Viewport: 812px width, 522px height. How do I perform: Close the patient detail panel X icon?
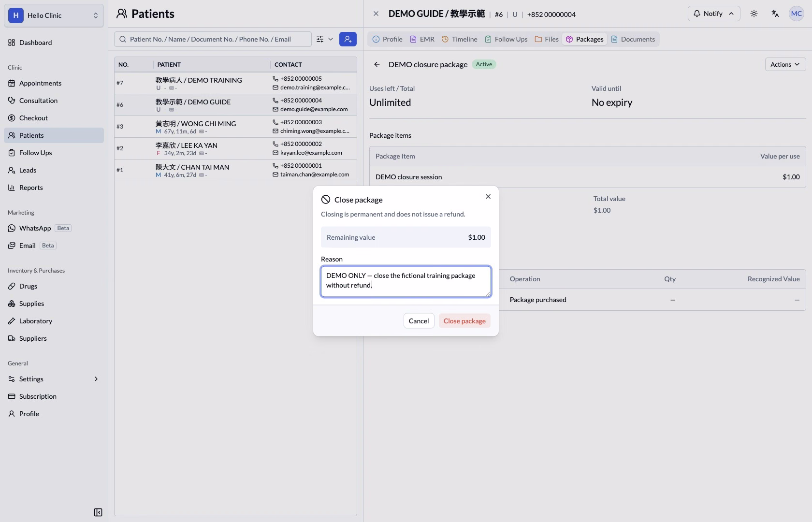click(x=376, y=14)
